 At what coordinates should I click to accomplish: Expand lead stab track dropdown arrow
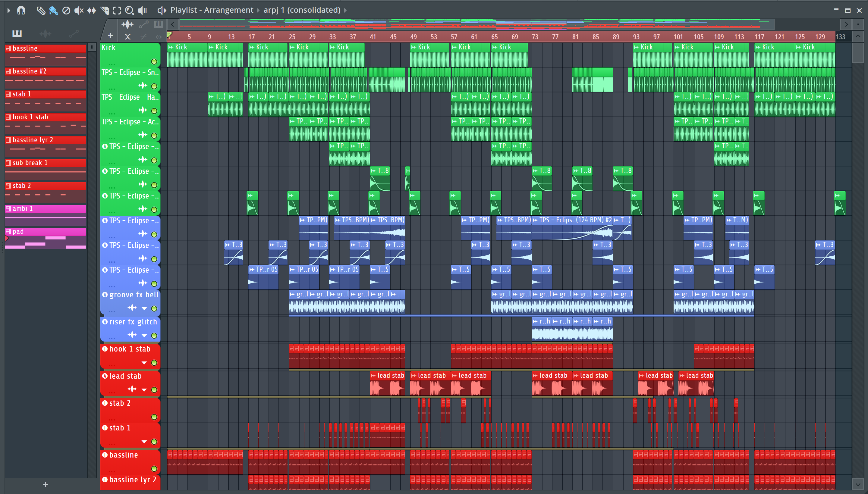tap(144, 390)
